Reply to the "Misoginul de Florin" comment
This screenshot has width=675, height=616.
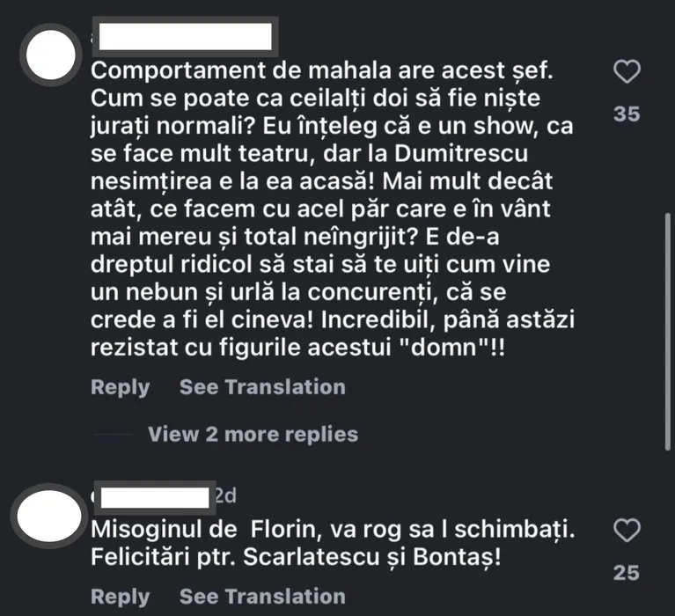[121, 597]
